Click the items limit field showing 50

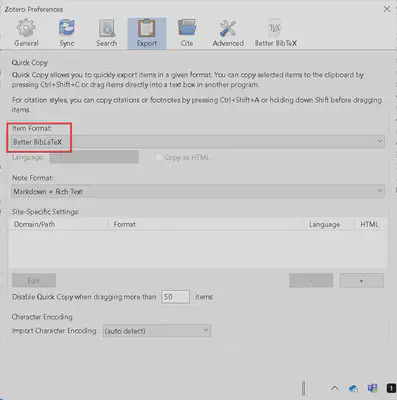point(176,297)
